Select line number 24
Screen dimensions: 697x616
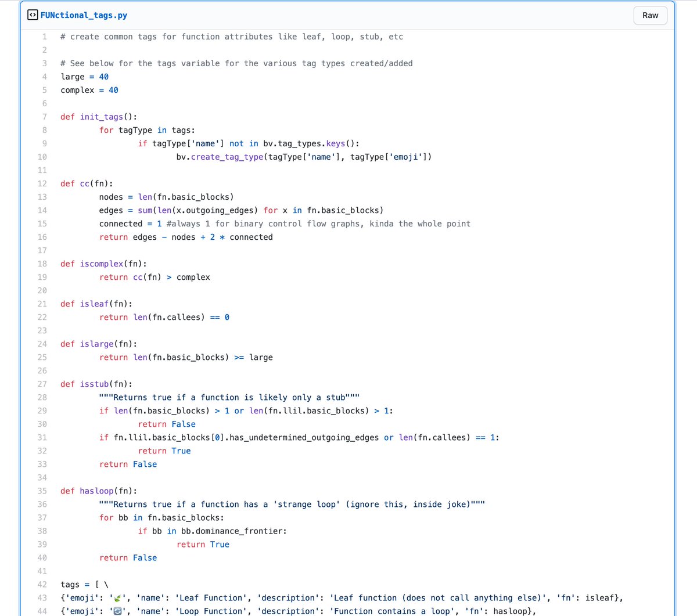click(x=42, y=344)
